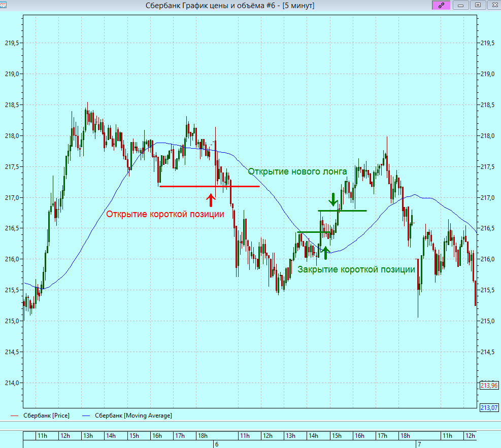Click the 214,5 label on right price axis
Viewport: 501px width, 448px height.
487,352
